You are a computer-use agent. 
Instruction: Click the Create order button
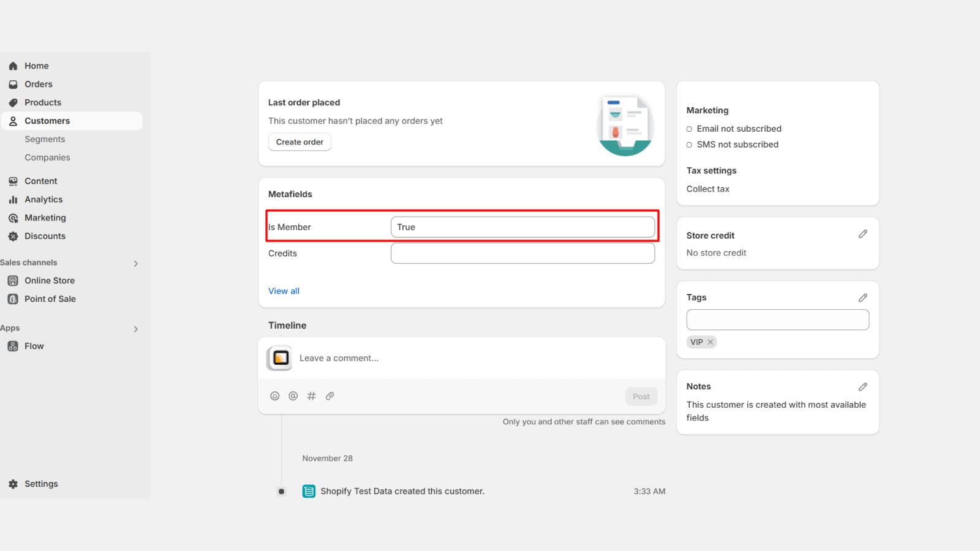300,142
